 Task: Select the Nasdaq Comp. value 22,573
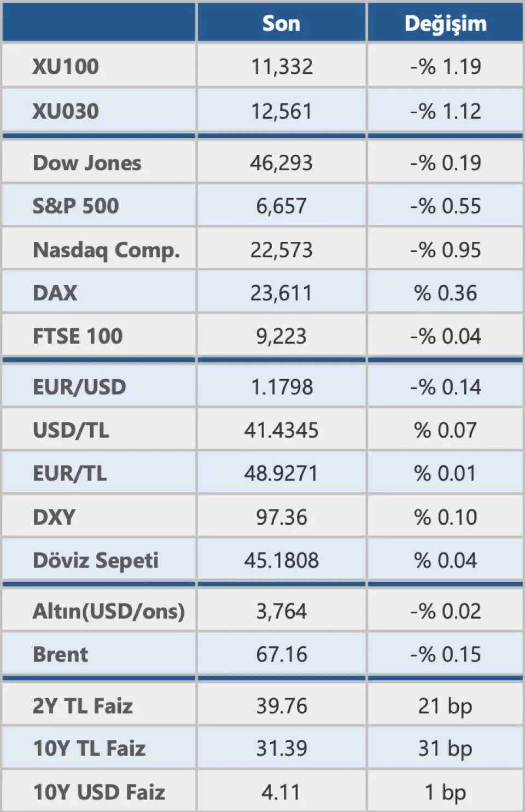point(281,250)
